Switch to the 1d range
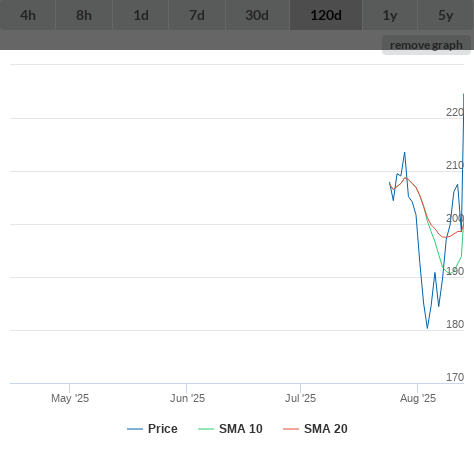The width and height of the screenshot is (474, 455). (x=141, y=15)
